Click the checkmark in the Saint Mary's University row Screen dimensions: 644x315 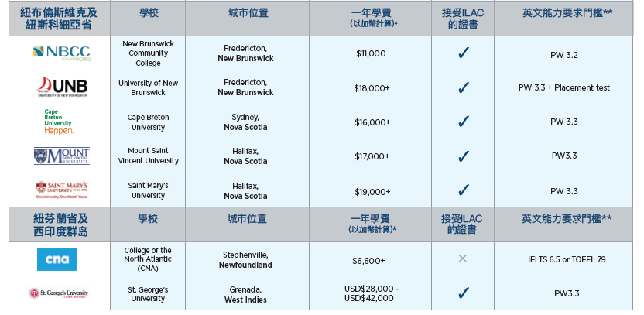pyautogui.click(x=464, y=190)
